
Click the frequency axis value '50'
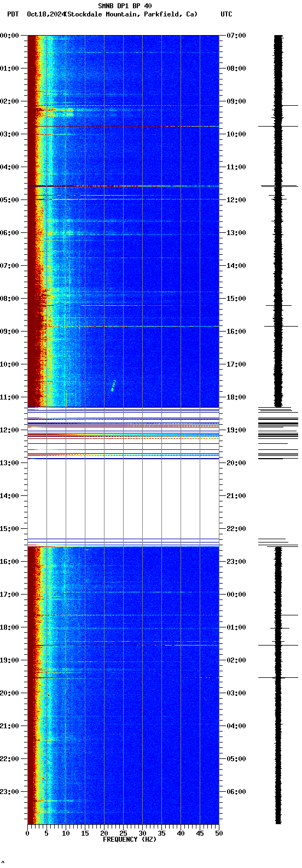(x=219, y=833)
